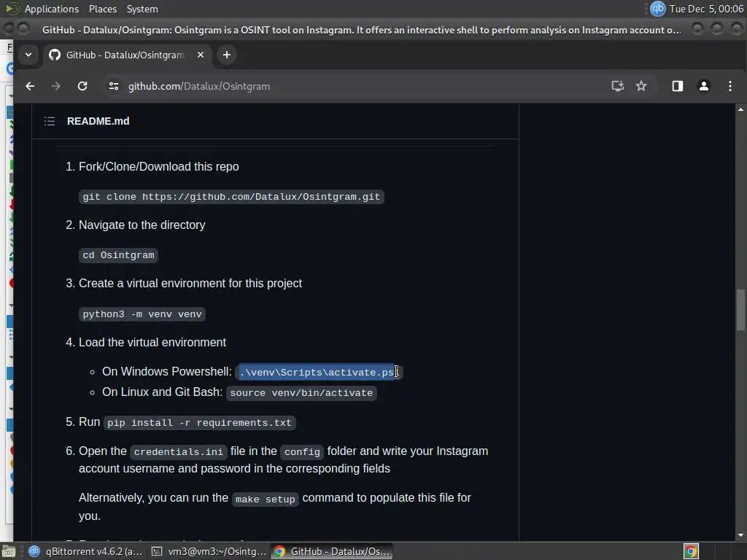Bookmark this page with the star icon
This screenshot has width=747, height=560.
tap(641, 86)
